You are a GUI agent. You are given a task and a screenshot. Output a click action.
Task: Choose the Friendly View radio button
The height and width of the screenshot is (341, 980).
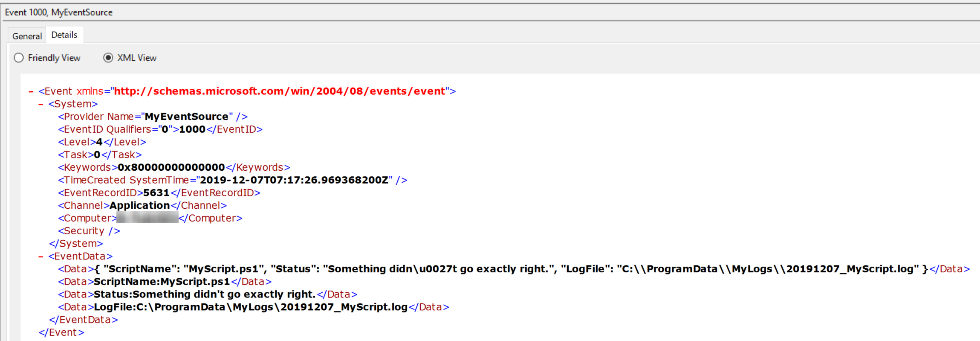coord(19,58)
